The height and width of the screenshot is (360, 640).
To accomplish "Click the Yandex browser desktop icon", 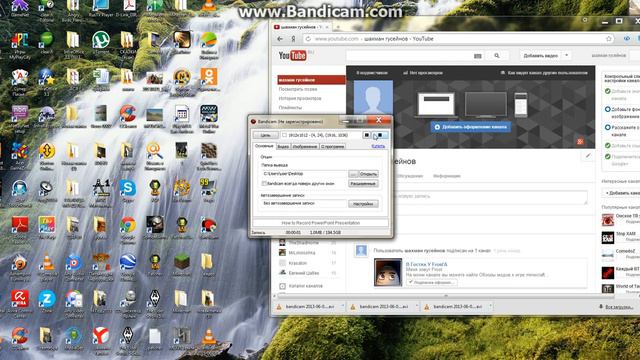I will (100, 336).
